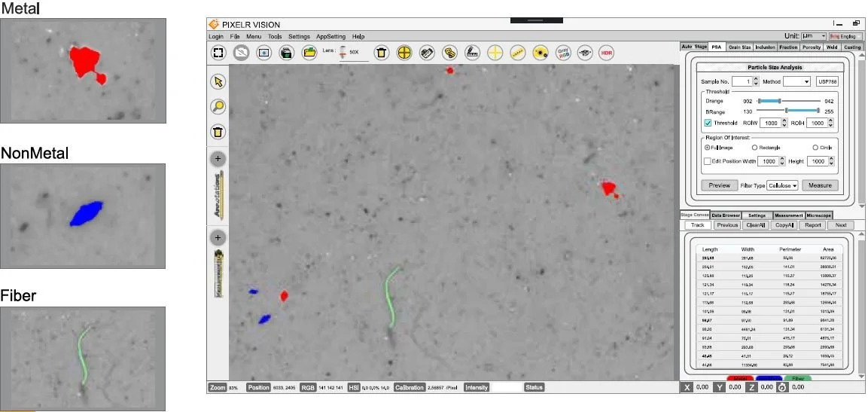Screen dimensions: 868x412
Task: Switch to the Grain Size tab
Action: 739,47
